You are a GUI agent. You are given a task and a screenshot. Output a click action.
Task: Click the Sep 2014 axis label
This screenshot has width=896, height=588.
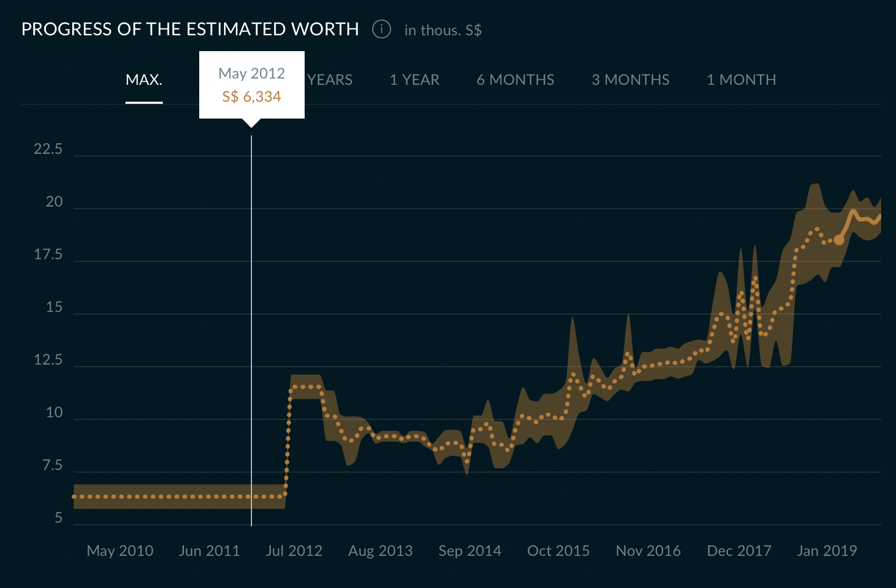(x=470, y=551)
